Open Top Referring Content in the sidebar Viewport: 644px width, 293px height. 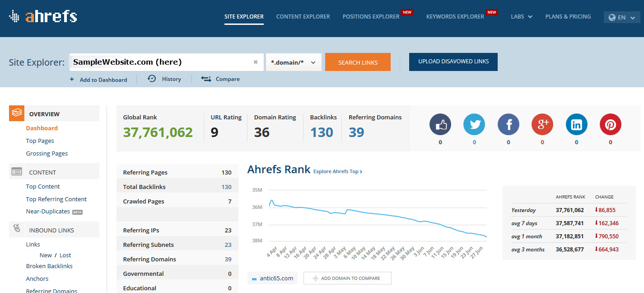point(56,199)
